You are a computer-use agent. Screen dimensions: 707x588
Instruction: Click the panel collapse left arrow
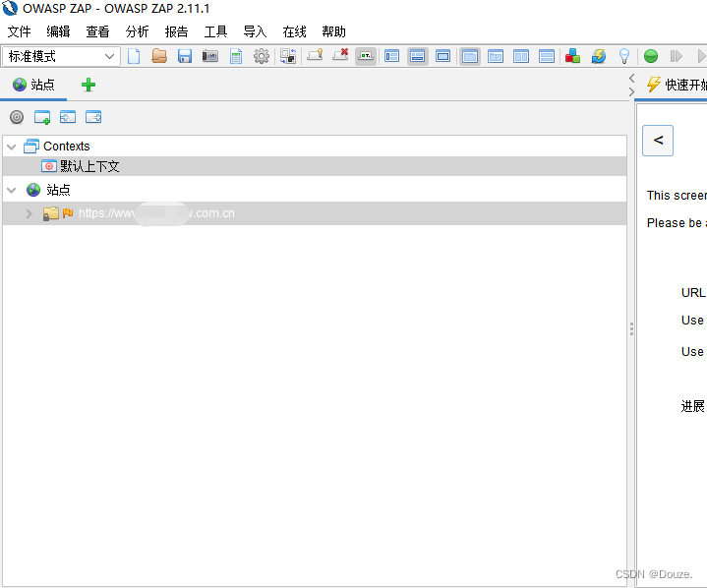pos(631,79)
